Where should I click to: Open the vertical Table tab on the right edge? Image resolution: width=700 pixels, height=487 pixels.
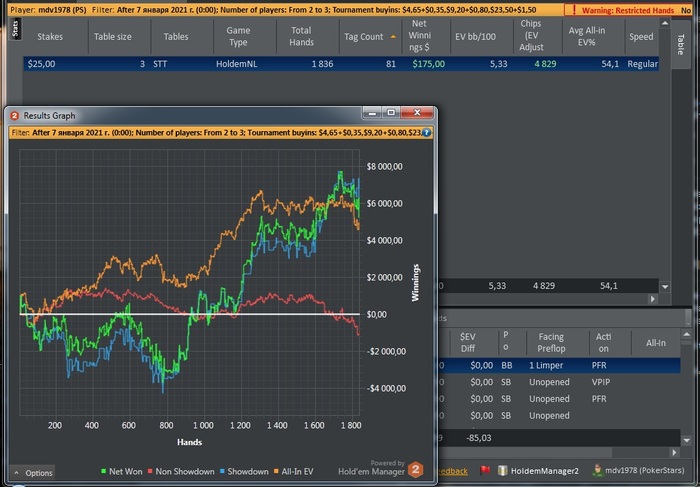coord(680,44)
